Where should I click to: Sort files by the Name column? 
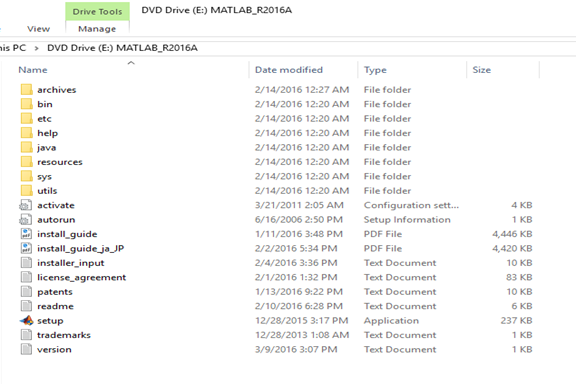pyautogui.click(x=33, y=70)
